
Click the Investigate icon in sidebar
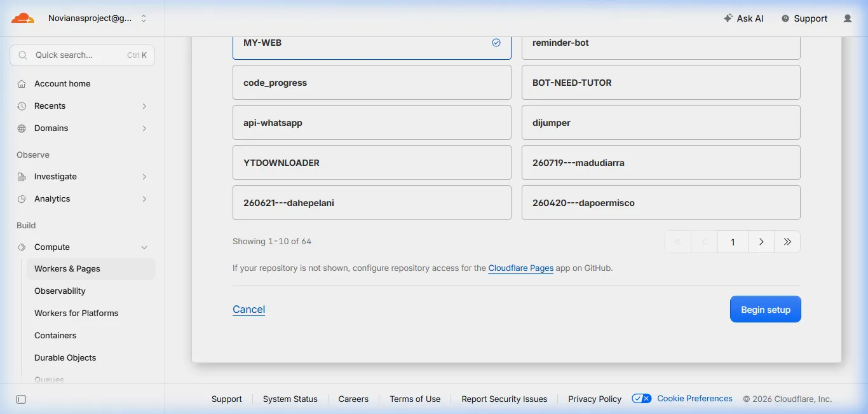[x=22, y=176]
